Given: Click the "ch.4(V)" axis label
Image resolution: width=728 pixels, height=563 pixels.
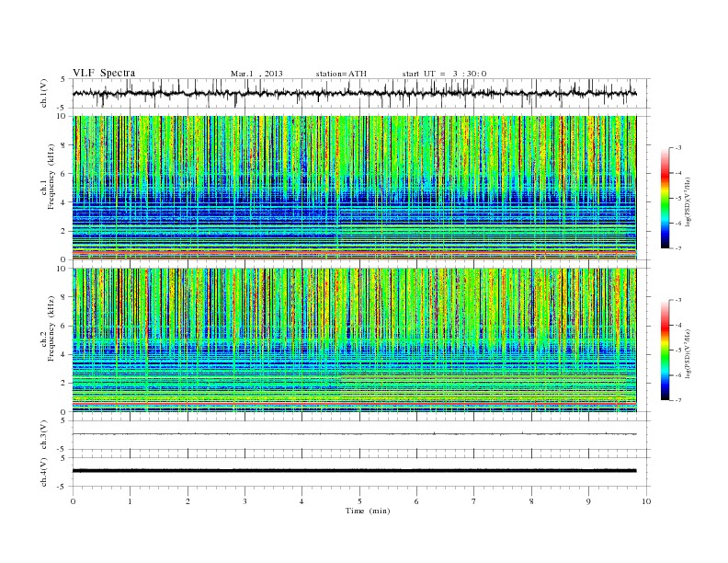Looking at the screenshot, I should [44, 472].
